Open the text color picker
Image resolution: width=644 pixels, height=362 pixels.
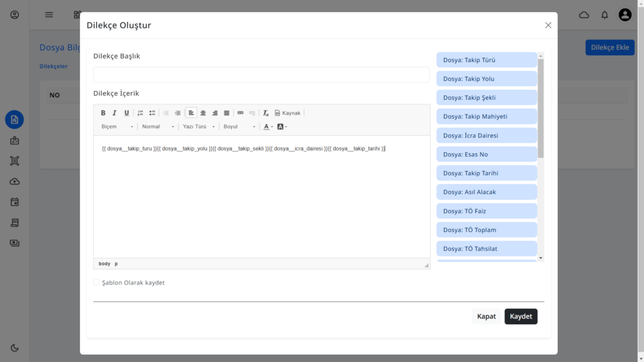pyautogui.click(x=268, y=127)
